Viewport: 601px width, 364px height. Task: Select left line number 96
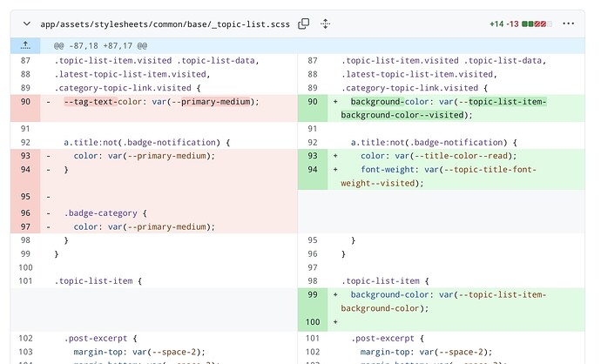pyautogui.click(x=25, y=213)
